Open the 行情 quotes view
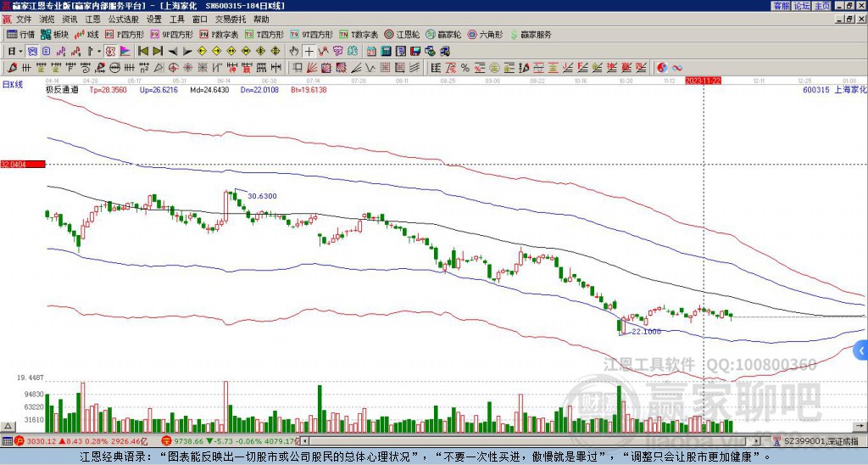Image resolution: width=868 pixels, height=465 pixels. [20, 34]
